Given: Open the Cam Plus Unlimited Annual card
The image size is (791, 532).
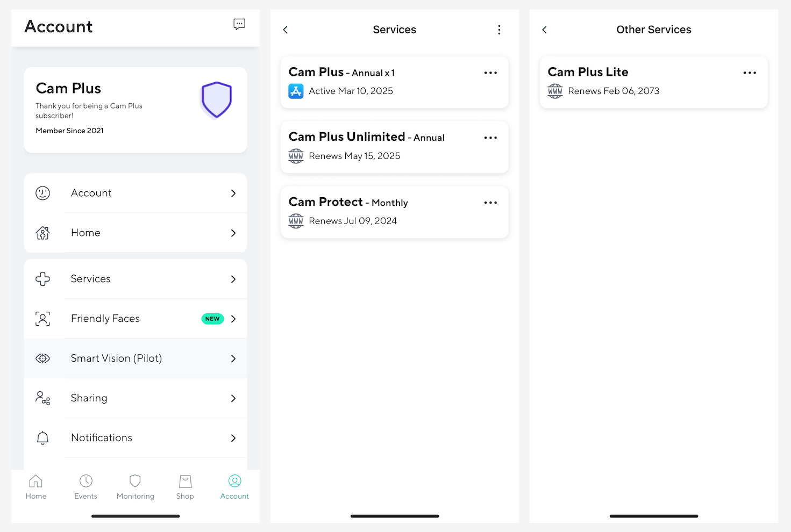Looking at the screenshot, I should point(395,147).
